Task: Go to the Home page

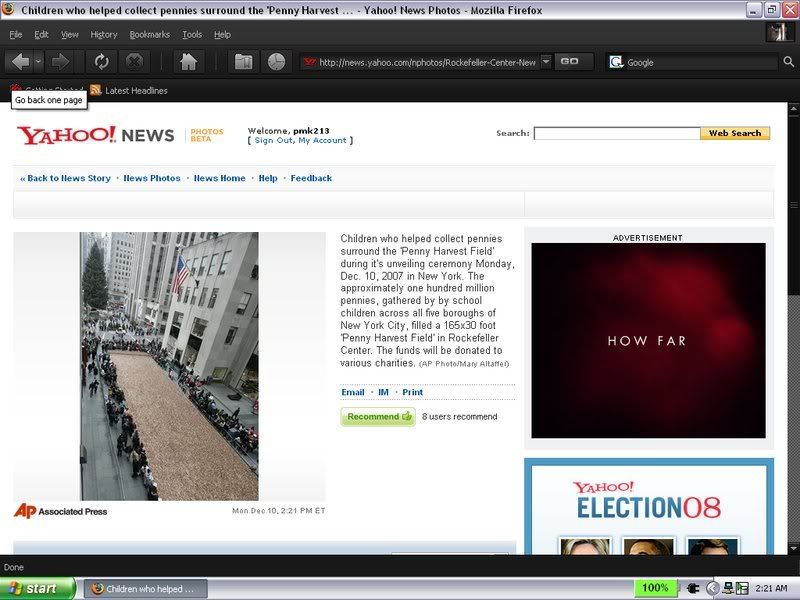Action: [188, 62]
